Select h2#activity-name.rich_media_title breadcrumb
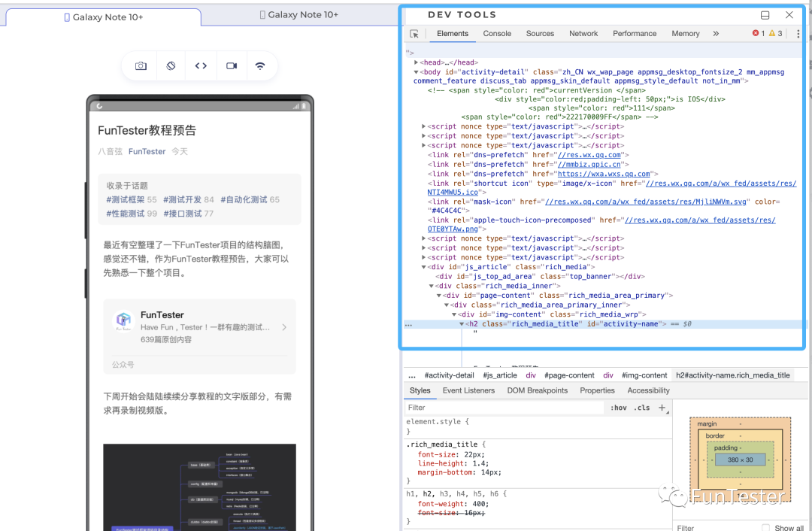The image size is (812, 531). (x=733, y=375)
